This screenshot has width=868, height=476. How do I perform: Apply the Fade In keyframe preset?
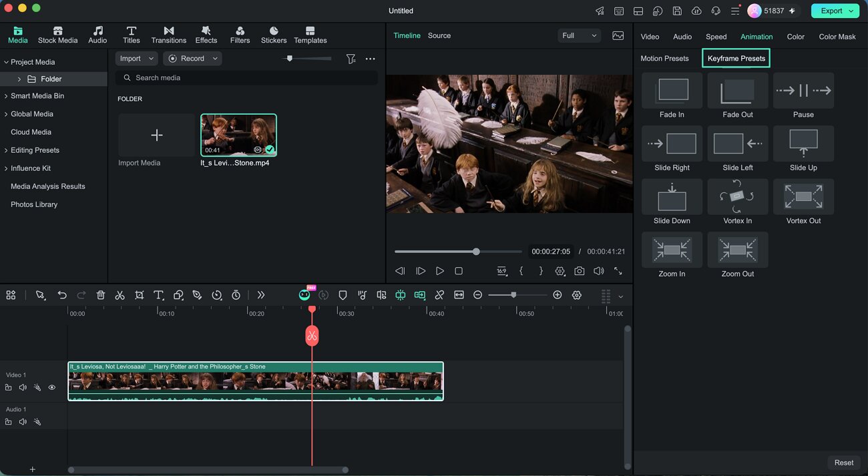672,96
